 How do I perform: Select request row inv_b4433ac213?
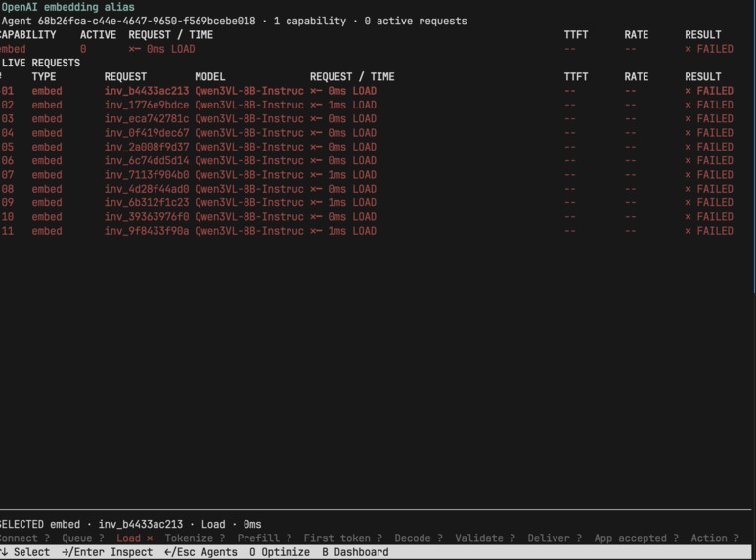coord(367,91)
